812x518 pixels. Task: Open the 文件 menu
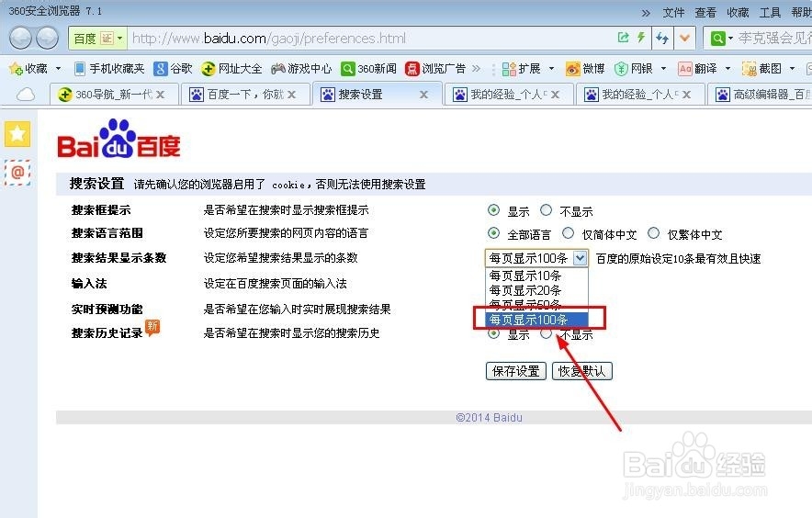[x=673, y=13]
